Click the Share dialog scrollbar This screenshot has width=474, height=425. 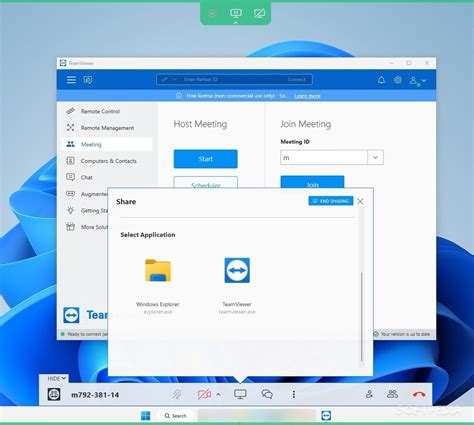pos(362,317)
